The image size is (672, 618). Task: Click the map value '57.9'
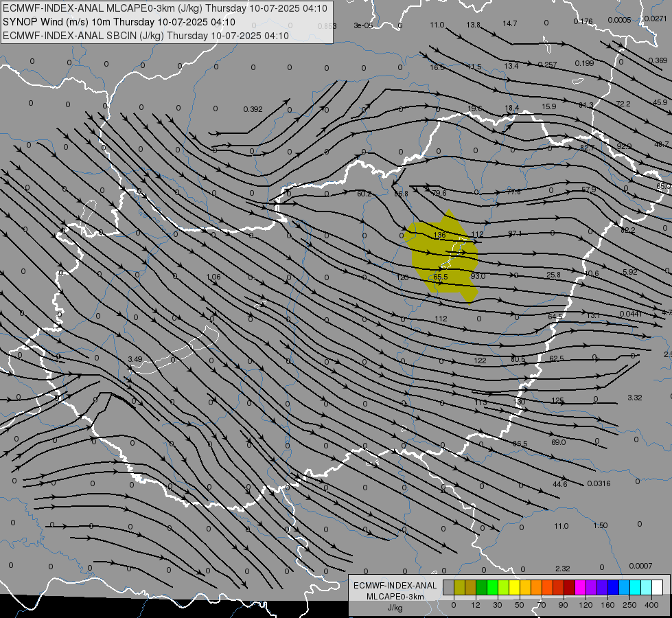589,189
